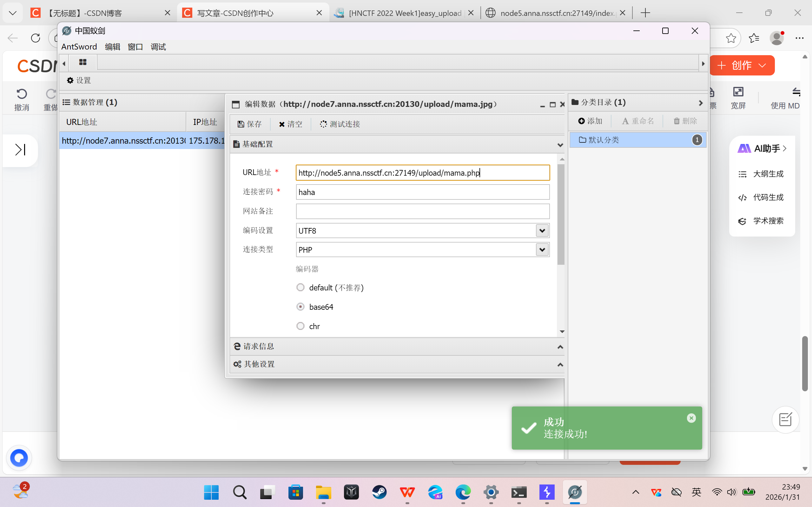Image resolution: width=812 pixels, height=507 pixels.
Task: Select the base64 encoder radio button
Action: (300, 307)
